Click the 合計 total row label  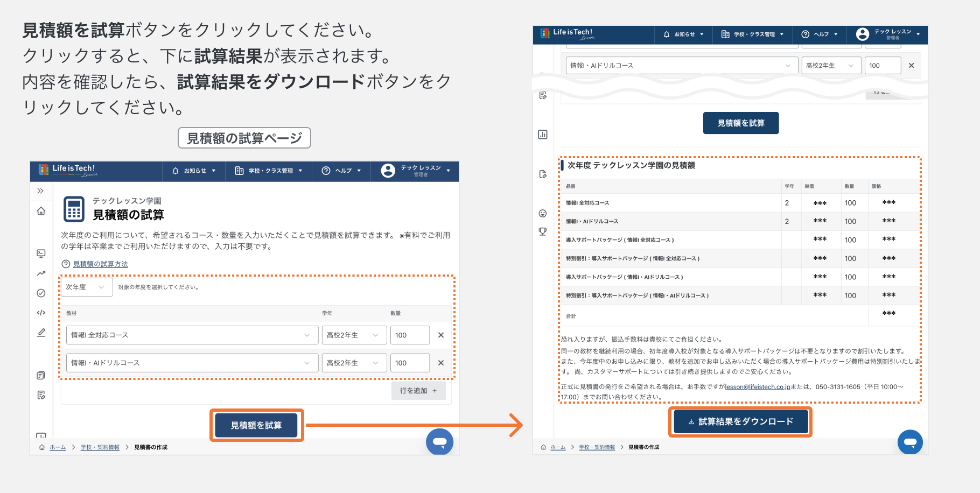[571, 316]
